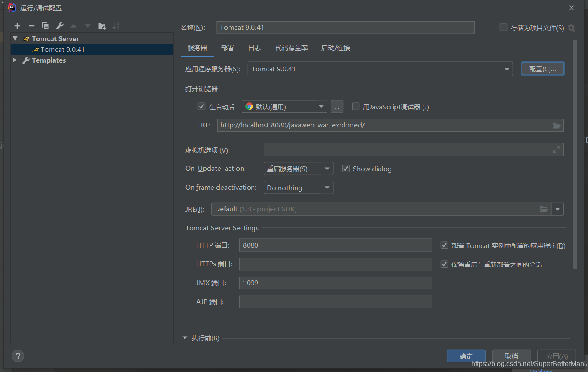Click the IntelliJ logo in title bar
The width and height of the screenshot is (588, 372).
point(12,8)
